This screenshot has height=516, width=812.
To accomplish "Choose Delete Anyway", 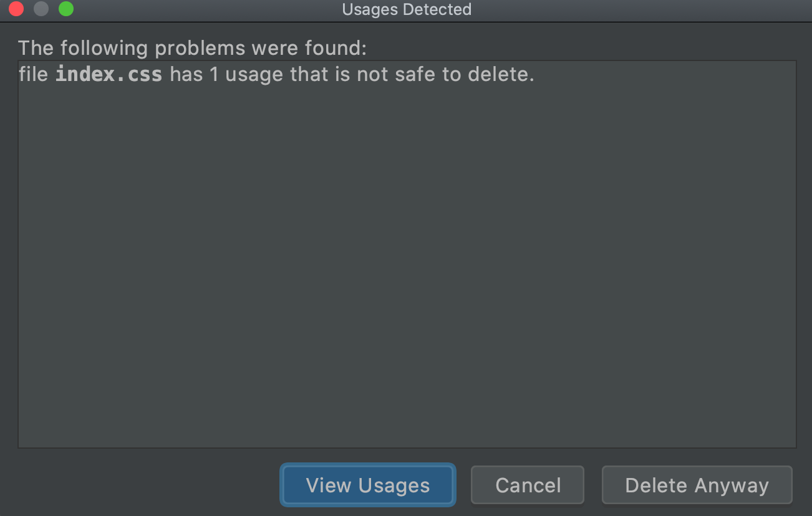I will 697,485.
